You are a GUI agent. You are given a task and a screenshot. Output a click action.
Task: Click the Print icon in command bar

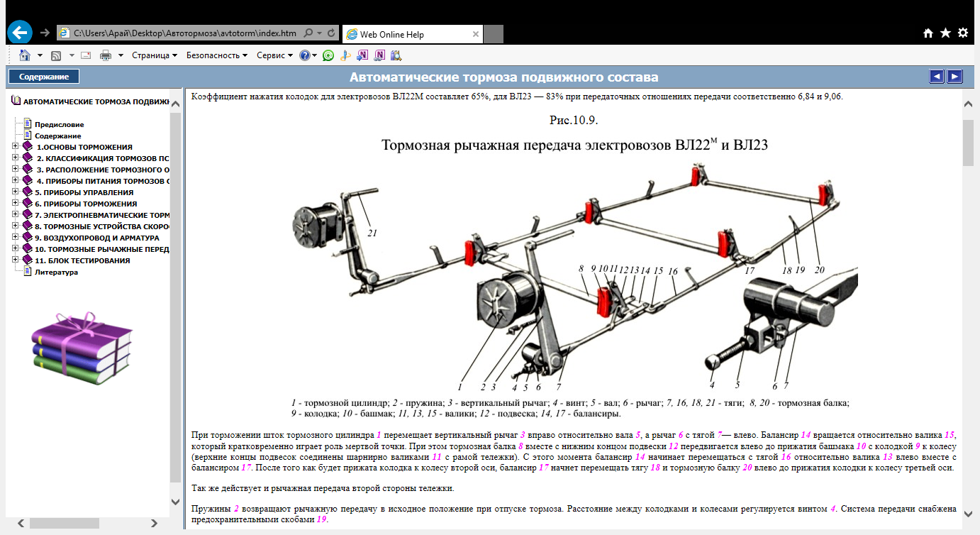point(106,55)
